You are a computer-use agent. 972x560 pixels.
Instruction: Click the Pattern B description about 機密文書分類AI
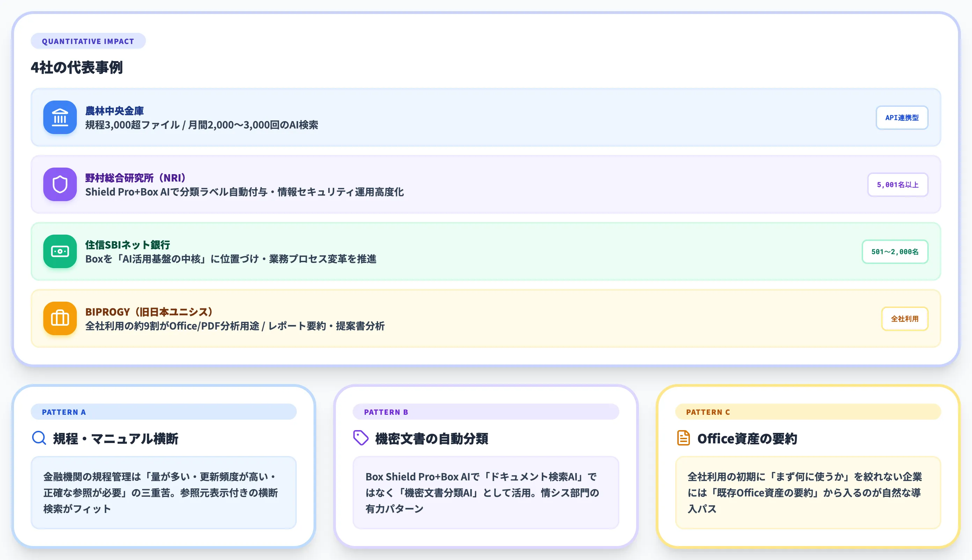pos(486,493)
